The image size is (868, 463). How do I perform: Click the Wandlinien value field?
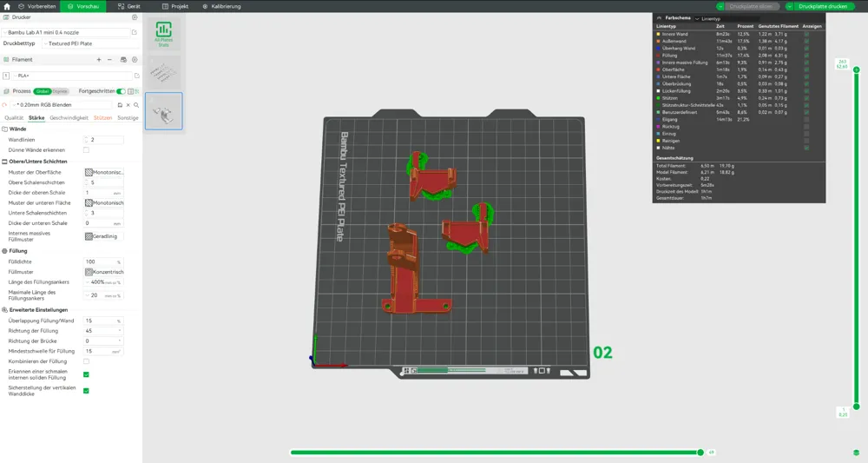pos(103,140)
